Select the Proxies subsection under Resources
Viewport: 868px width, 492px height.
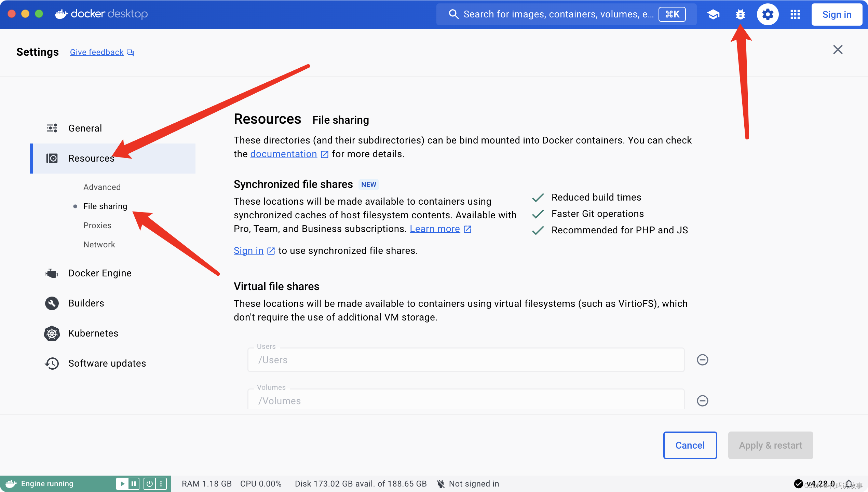click(97, 225)
